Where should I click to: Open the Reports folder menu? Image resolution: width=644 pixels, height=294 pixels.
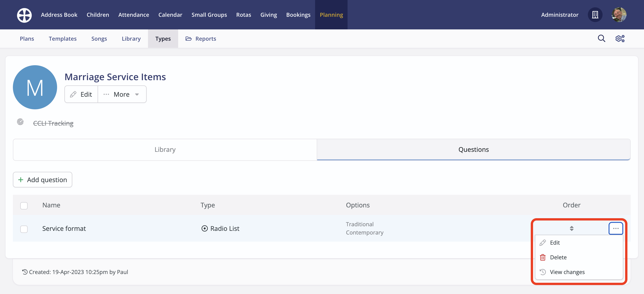[201, 39]
